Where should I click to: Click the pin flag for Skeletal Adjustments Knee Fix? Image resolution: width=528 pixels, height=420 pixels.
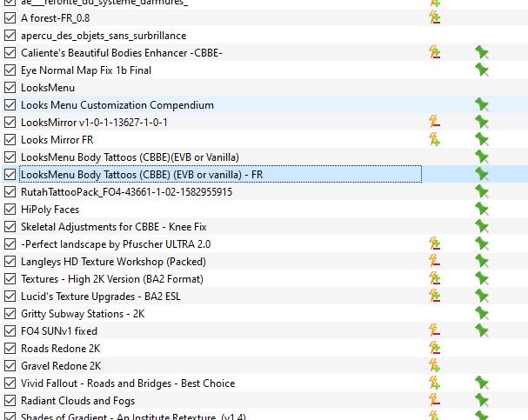pyautogui.click(x=482, y=226)
